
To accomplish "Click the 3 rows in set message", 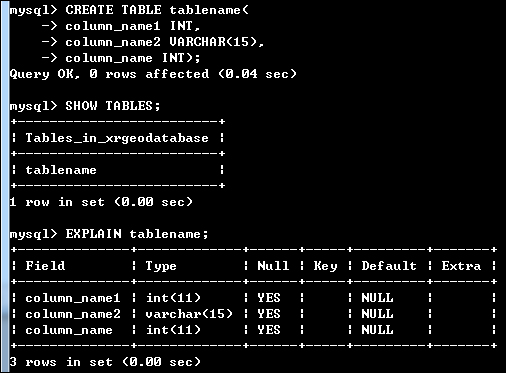I will (105, 362).
